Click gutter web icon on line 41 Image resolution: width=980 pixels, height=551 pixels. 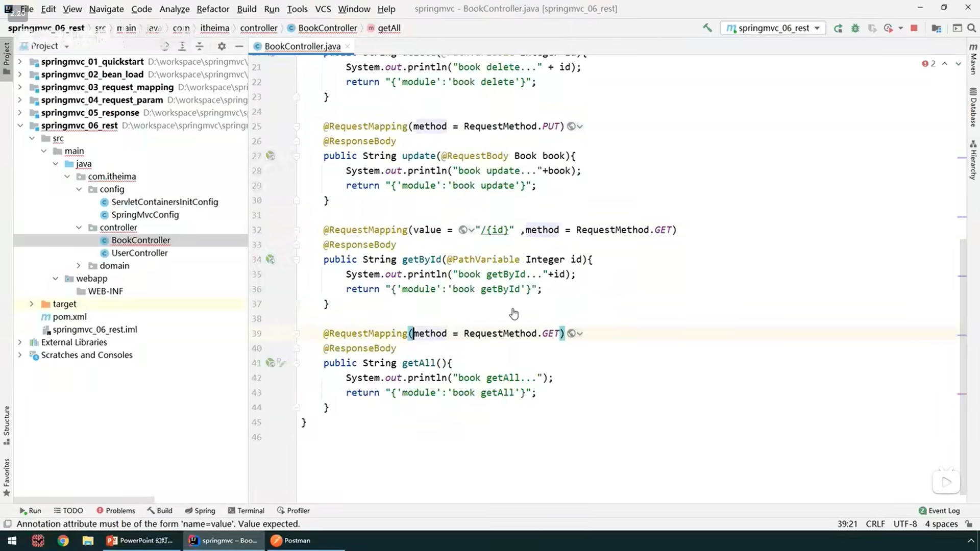pos(271,363)
